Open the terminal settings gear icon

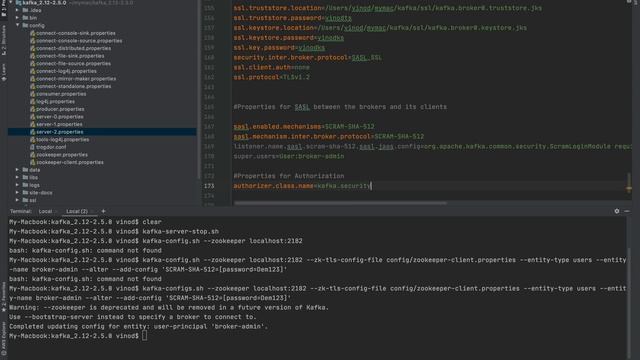616,211
